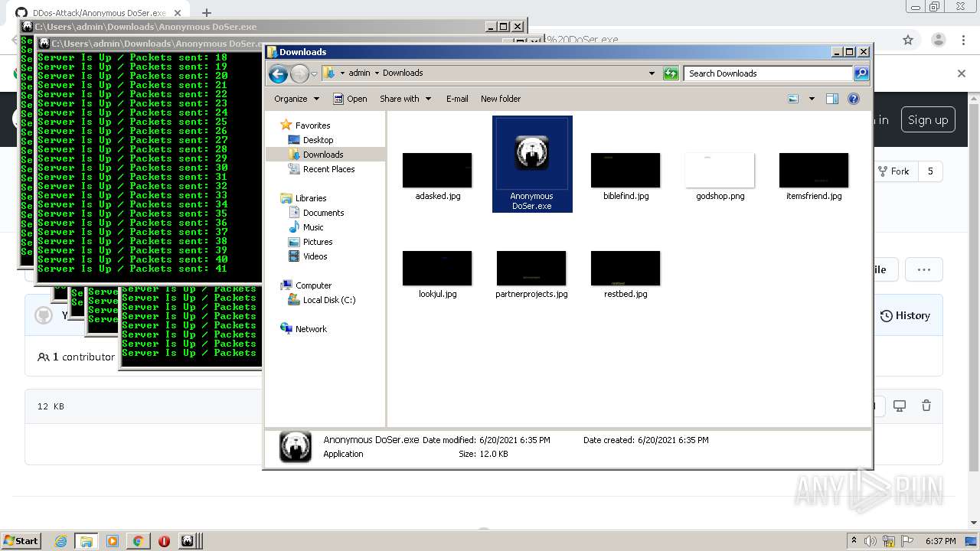This screenshot has height=551, width=980.
Task: Click the GitHub desktop display icon
Action: [900, 406]
